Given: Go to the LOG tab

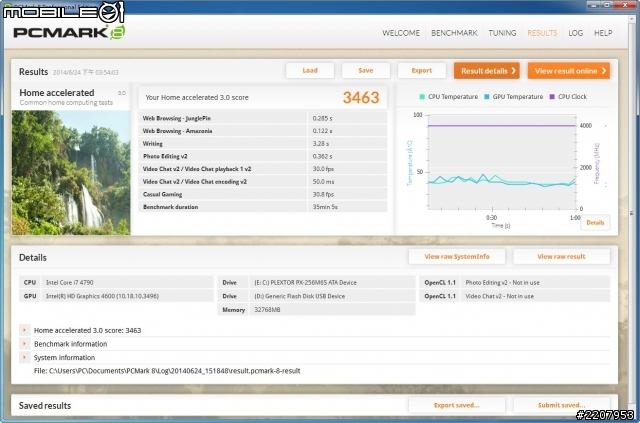Looking at the screenshot, I should coord(576,33).
